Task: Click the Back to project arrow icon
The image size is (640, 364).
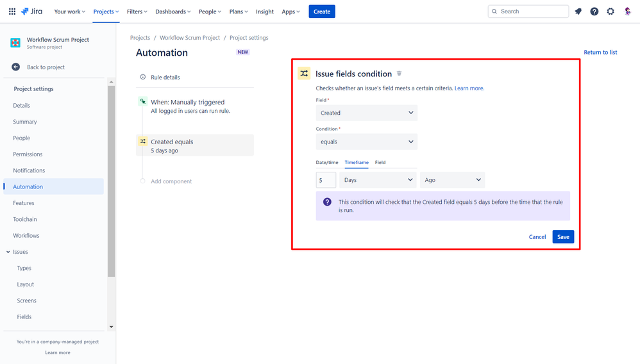Action: click(16, 67)
